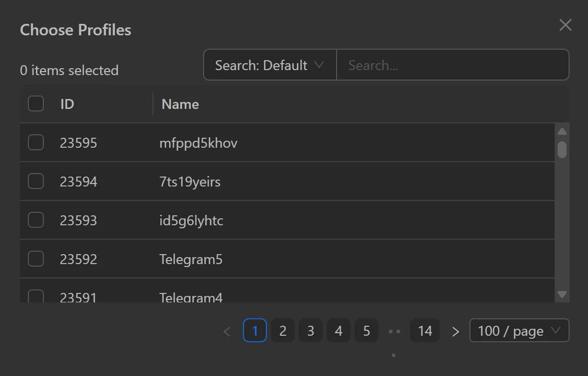
Task: Close the Choose Profiles dialog
Action: [x=565, y=25]
